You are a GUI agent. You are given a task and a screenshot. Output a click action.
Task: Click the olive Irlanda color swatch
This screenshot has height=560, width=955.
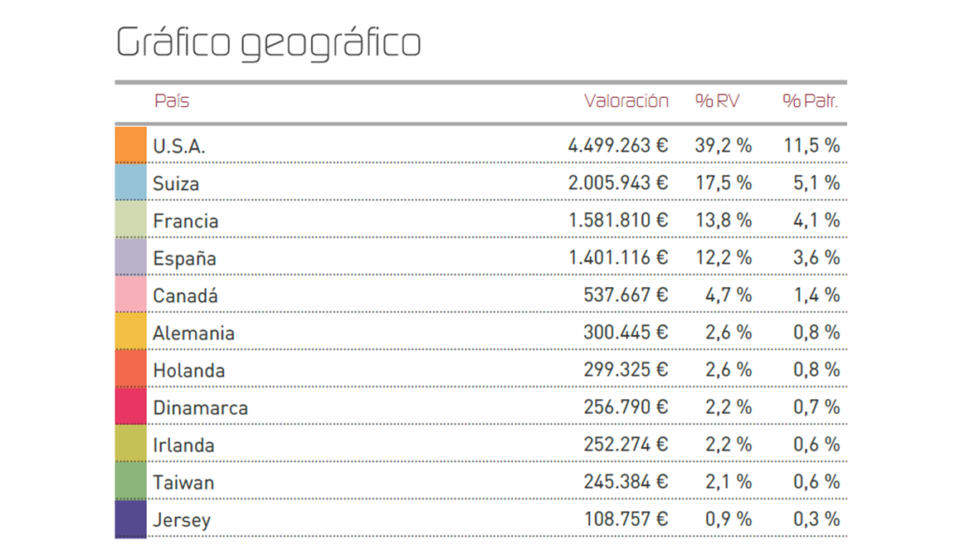(130, 444)
